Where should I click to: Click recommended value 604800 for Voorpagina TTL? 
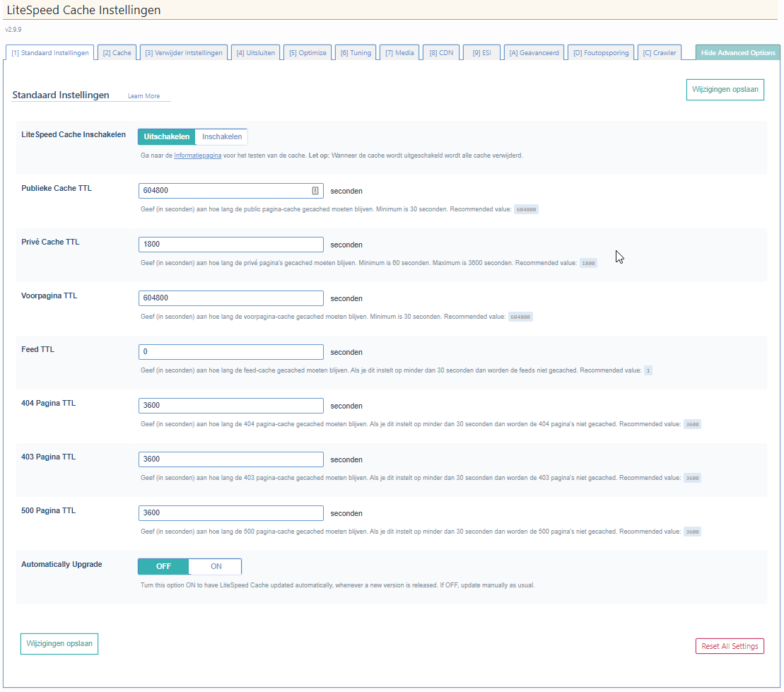coord(520,317)
